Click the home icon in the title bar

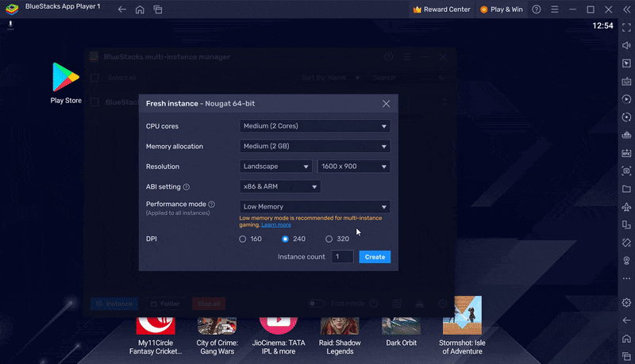click(140, 10)
